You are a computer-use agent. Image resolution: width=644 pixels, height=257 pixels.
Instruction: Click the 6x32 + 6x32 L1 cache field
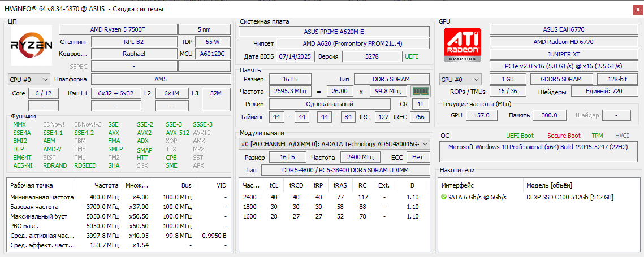pyautogui.click(x=116, y=93)
